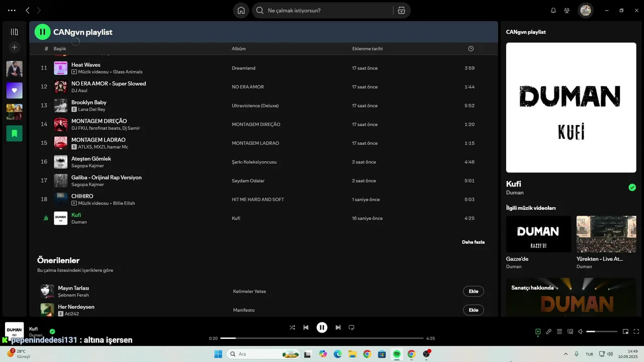Show lyrics with microphone icon

pyautogui.click(x=549, y=332)
